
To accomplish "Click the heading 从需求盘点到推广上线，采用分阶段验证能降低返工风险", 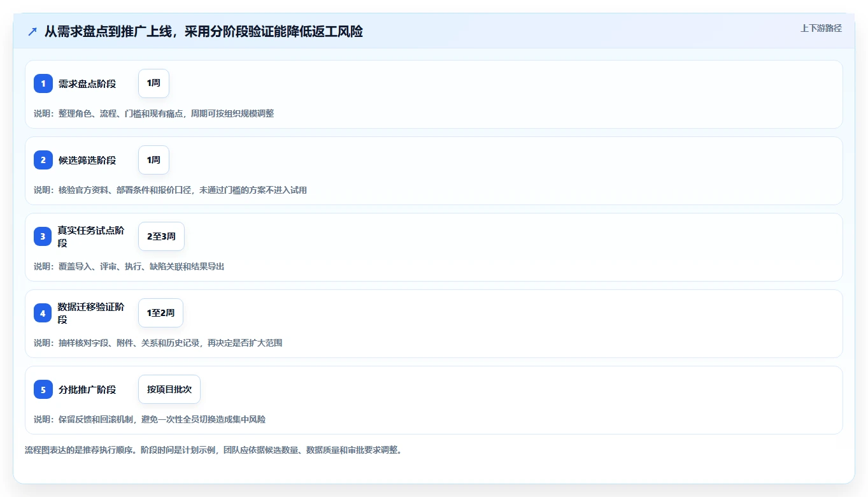I will (x=204, y=31).
